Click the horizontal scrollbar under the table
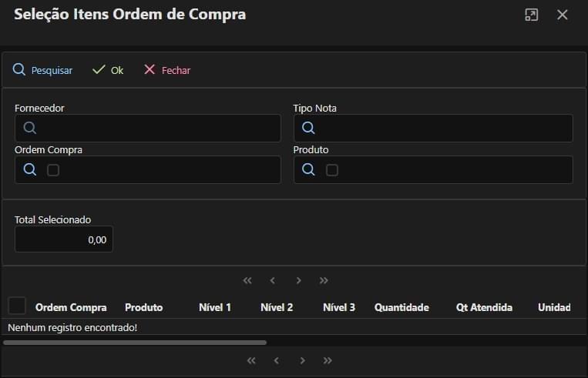This screenshot has height=378, width=588. 135,342
